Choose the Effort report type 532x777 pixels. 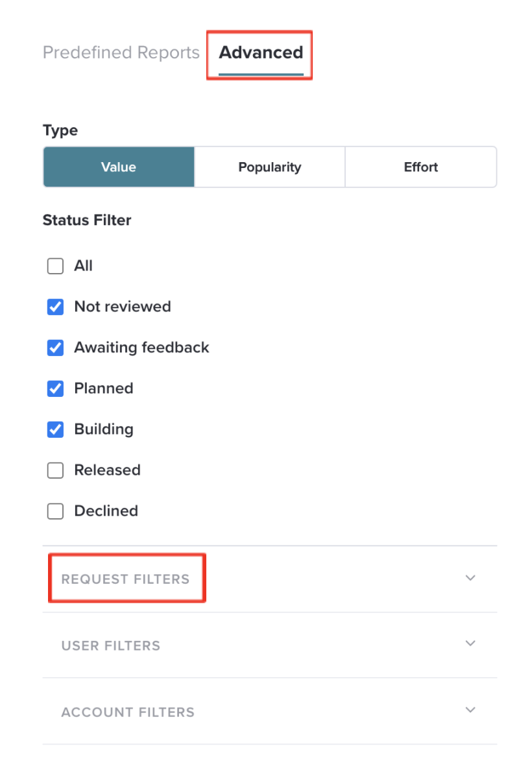tap(421, 167)
